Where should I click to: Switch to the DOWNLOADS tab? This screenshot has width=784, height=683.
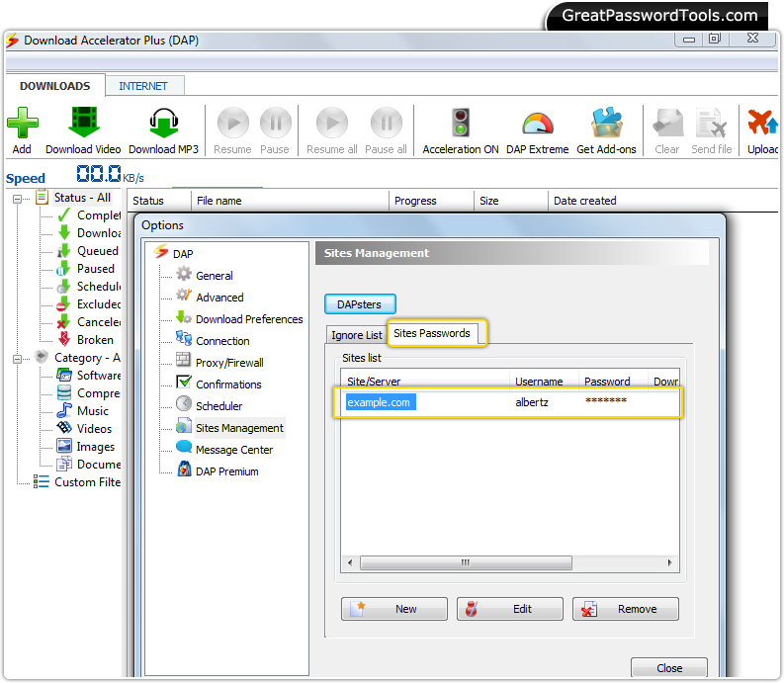point(55,86)
